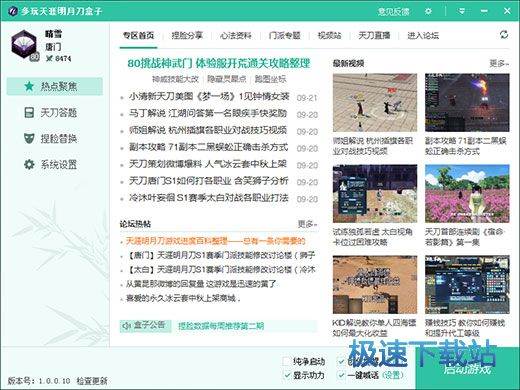
Task: Open the title bar dropdown menu icon
Action: click(462, 11)
